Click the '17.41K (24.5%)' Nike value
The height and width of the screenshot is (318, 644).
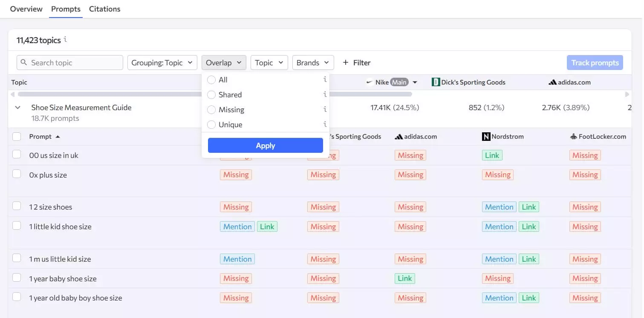pos(395,108)
